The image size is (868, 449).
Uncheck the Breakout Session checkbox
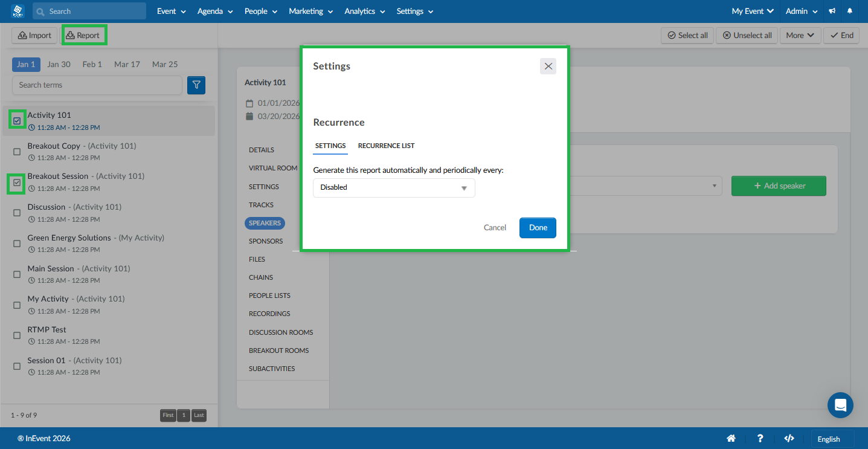[17, 182]
